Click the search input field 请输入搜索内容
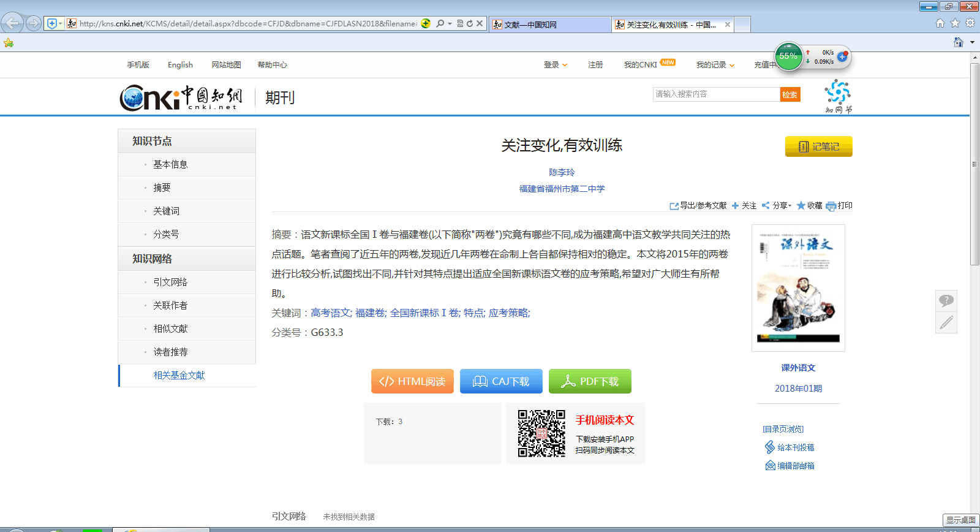The image size is (980, 532). (715, 94)
